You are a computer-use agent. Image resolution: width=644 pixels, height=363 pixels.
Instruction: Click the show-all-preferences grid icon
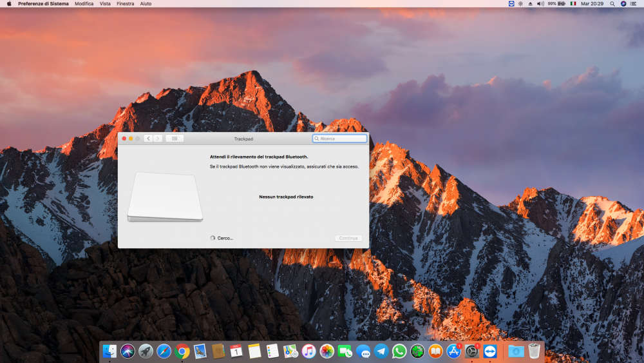click(175, 139)
